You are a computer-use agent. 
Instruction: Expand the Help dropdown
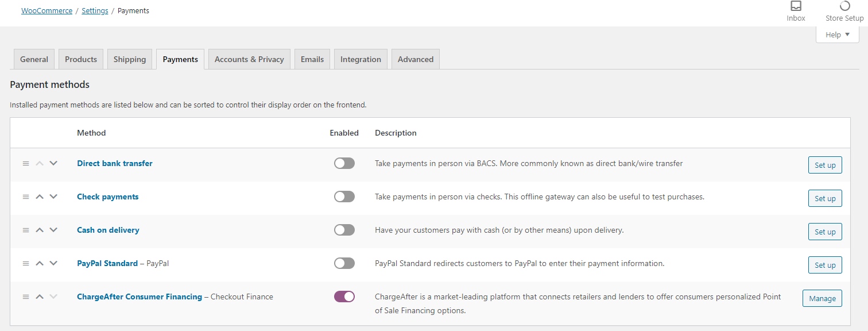[x=838, y=35]
